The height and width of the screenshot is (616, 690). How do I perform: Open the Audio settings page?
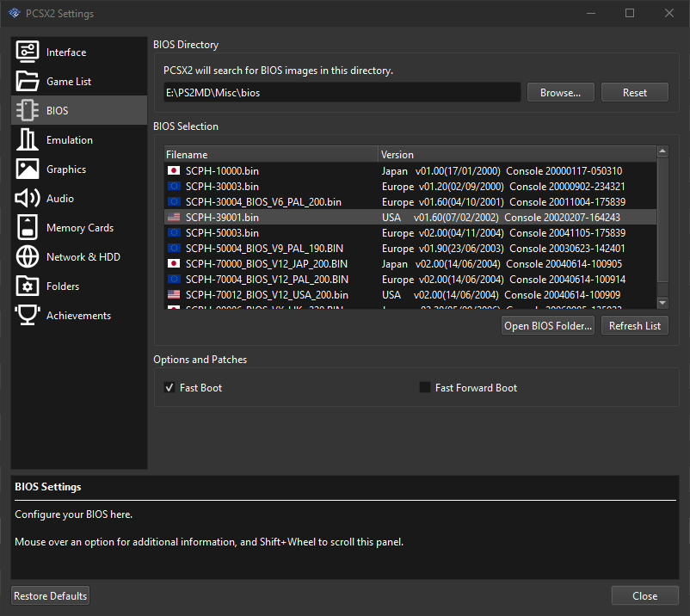click(x=79, y=199)
